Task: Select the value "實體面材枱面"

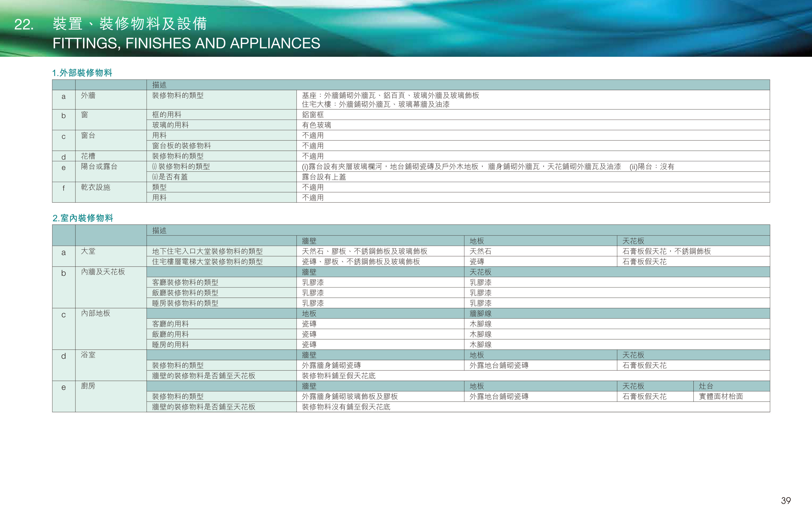Action: (x=721, y=396)
